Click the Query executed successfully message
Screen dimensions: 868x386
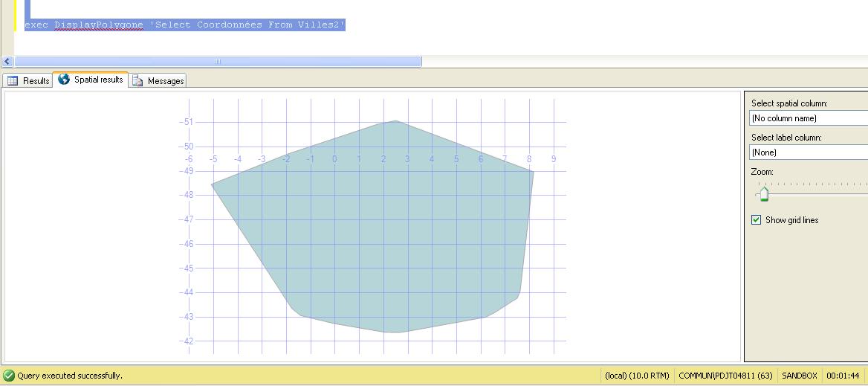pos(70,376)
